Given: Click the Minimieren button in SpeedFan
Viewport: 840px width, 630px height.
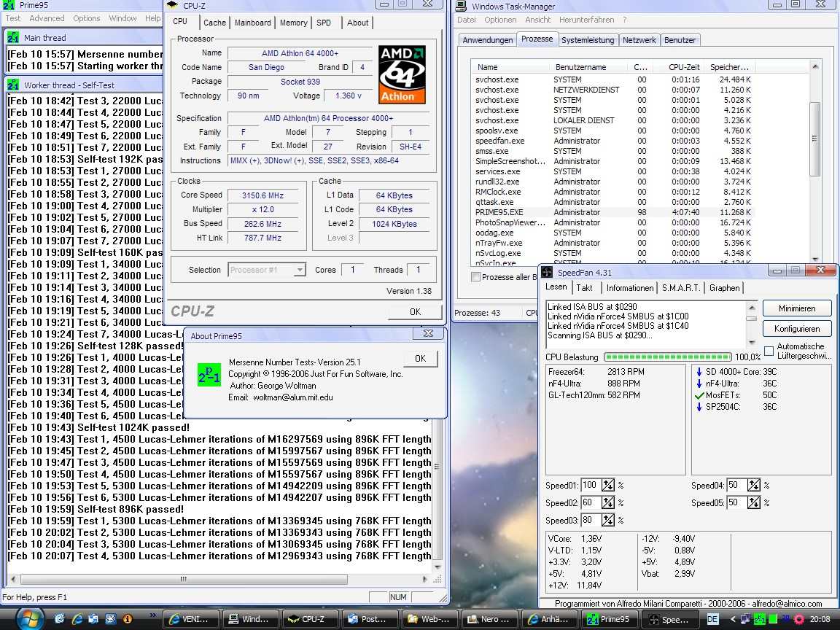Looking at the screenshot, I should pyautogui.click(x=797, y=308).
